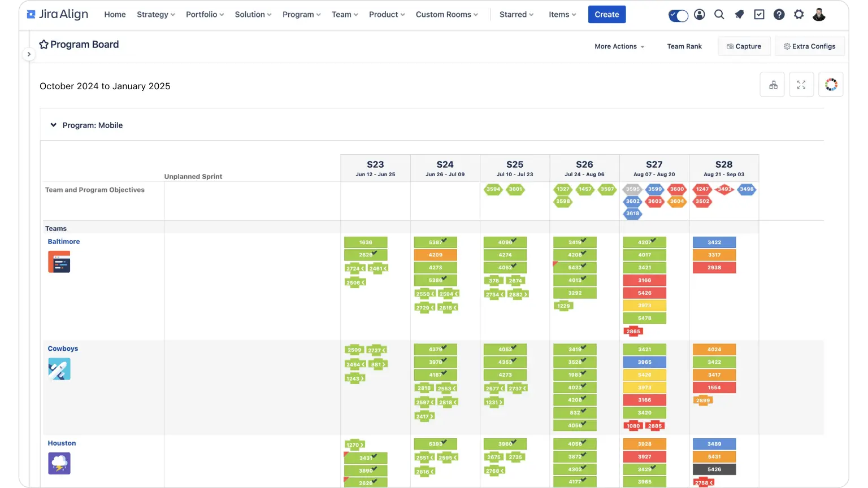Open the hierarchy view icon above the board
This screenshot has height=488, width=868.
coord(772,84)
